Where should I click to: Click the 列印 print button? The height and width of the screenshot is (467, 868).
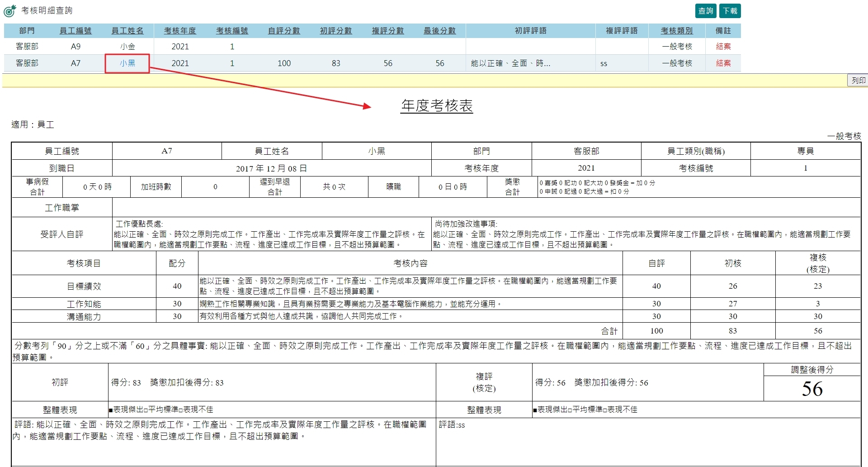click(x=858, y=80)
